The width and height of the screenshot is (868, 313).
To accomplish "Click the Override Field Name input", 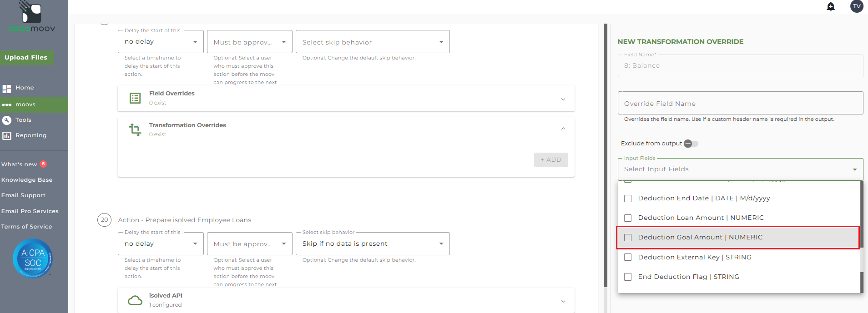I will (x=740, y=104).
